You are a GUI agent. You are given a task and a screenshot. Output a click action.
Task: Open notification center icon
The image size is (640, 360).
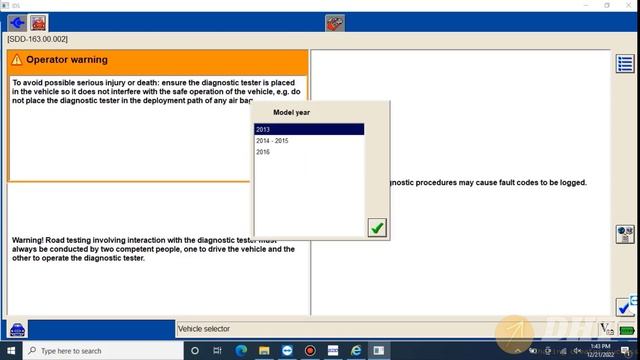pos(626,351)
